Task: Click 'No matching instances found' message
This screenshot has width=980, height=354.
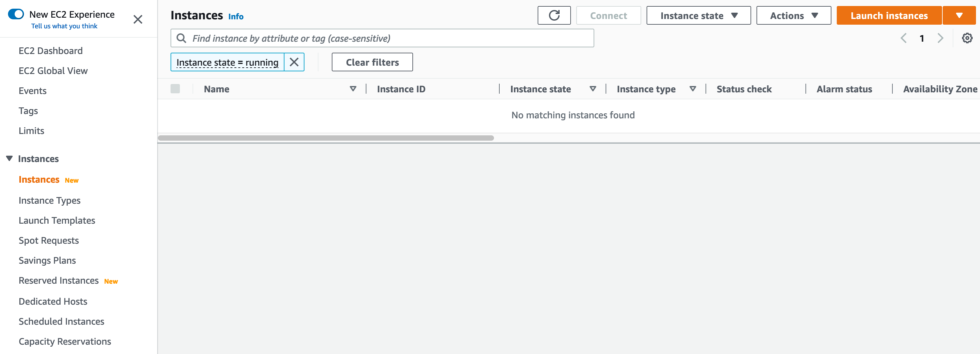Action: 573,115
